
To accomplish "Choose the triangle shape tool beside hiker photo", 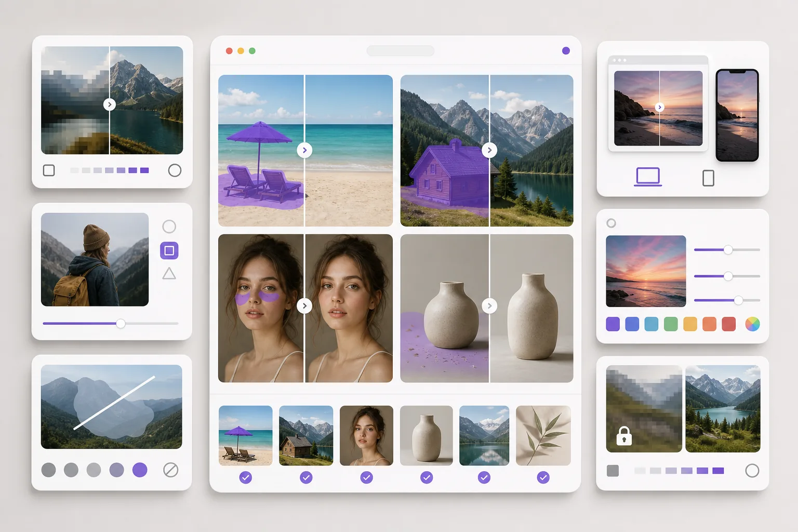I will pyautogui.click(x=169, y=273).
